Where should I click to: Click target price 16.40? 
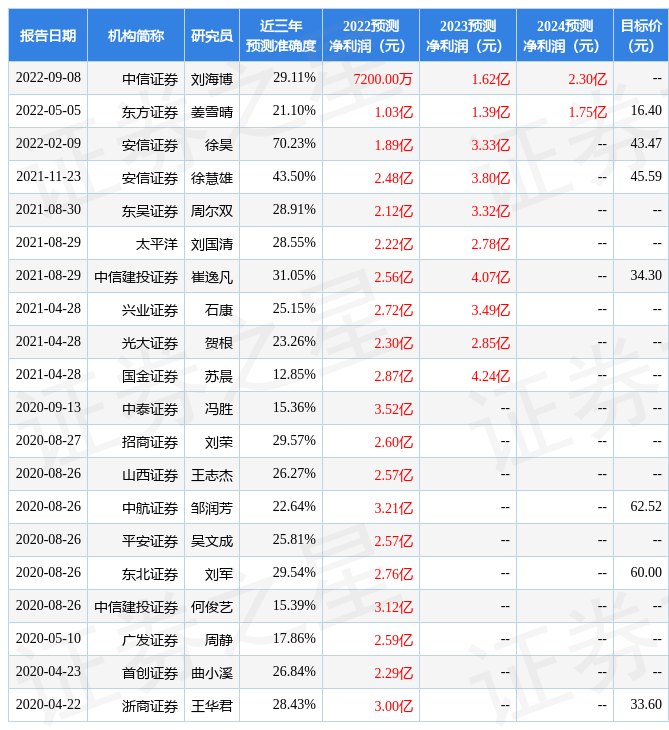[646, 111]
